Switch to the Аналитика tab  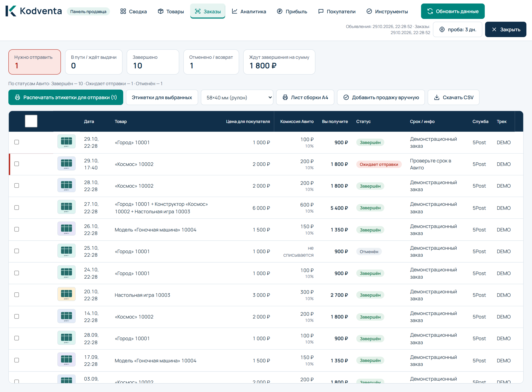[x=249, y=11]
